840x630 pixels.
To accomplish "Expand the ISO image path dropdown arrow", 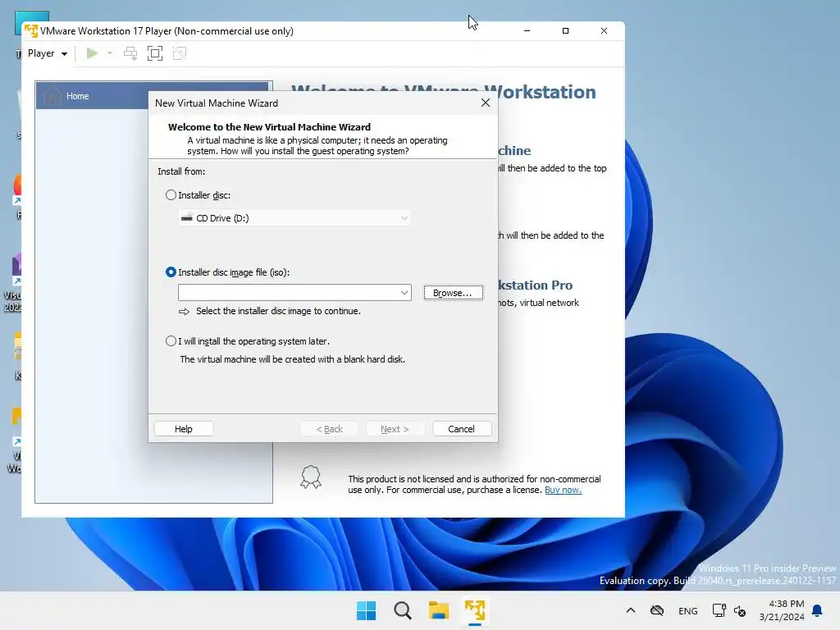I will 404,293.
